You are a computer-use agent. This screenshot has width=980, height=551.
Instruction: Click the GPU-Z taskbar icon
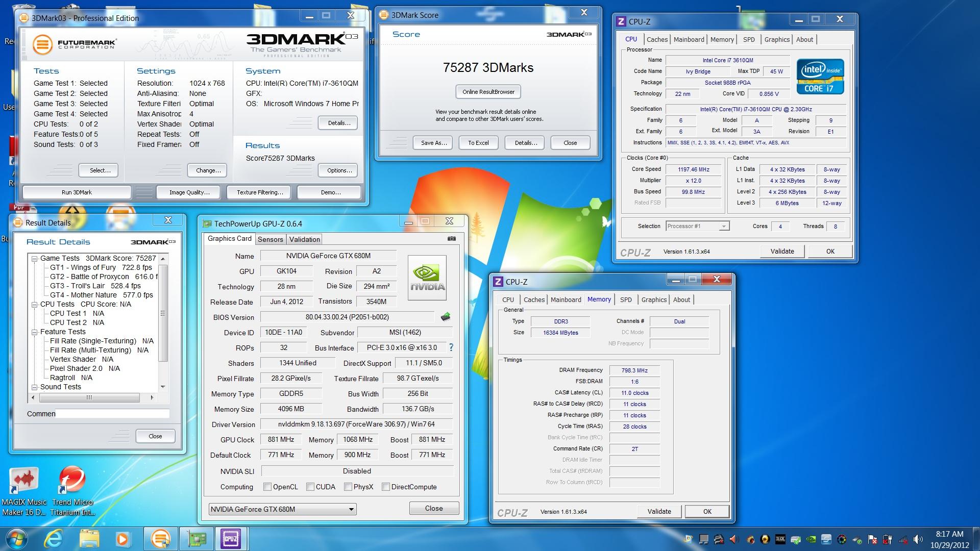click(x=198, y=539)
